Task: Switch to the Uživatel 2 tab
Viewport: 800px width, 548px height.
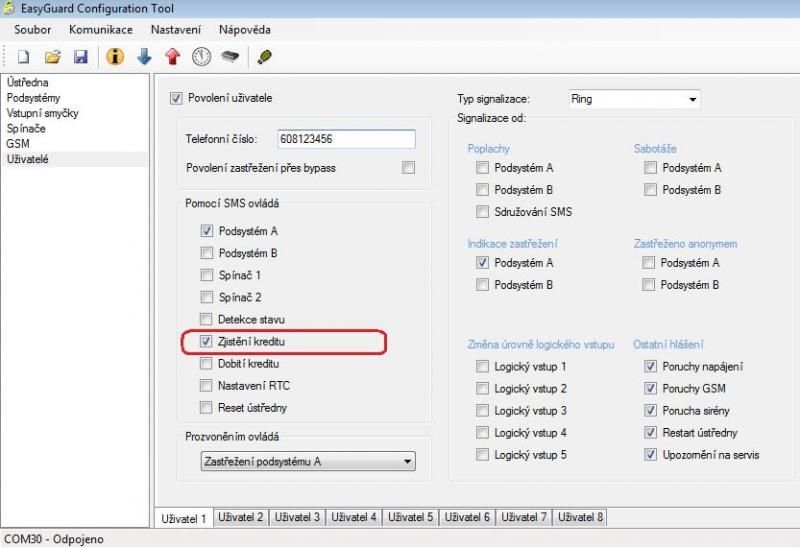Action: point(241,517)
